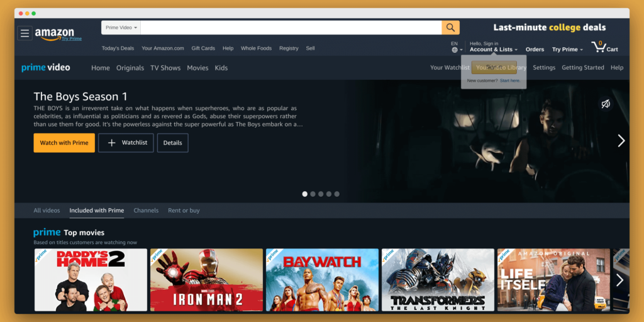The width and height of the screenshot is (644, 322).
Task: Click into the search text field
Action: pos(291,28)
